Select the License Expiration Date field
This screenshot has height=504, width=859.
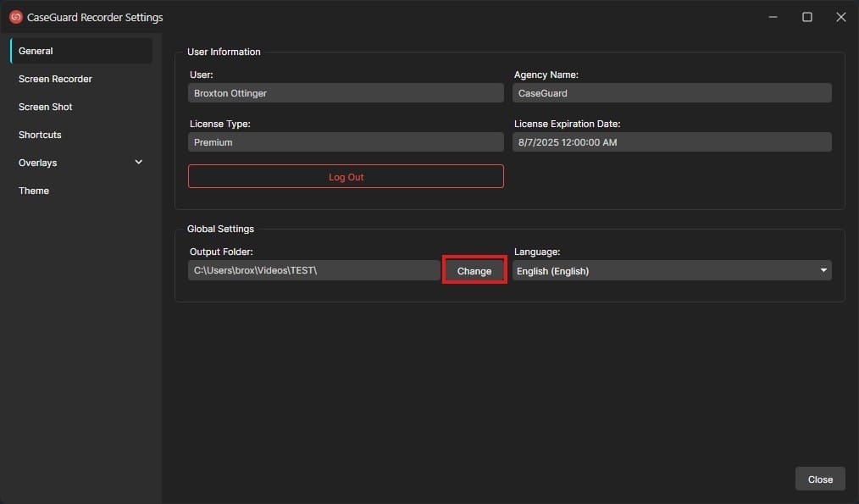[x=672, y=141]
